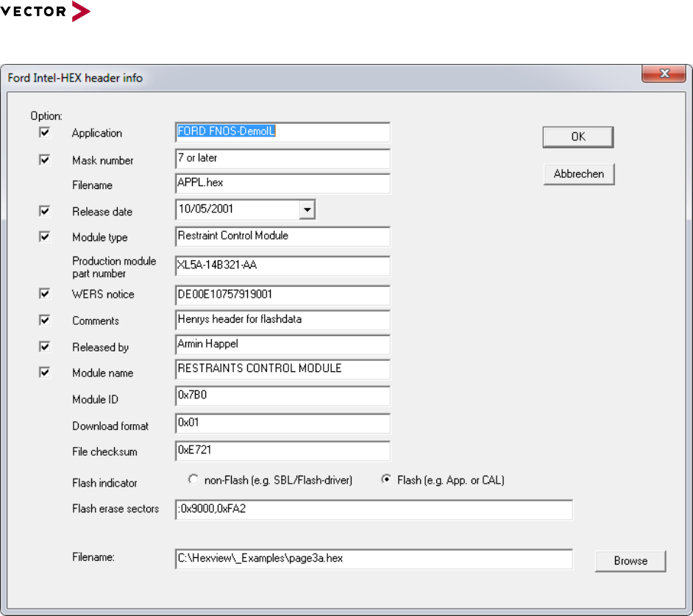Toggle the Mask number checkbox

click(45, 160)
